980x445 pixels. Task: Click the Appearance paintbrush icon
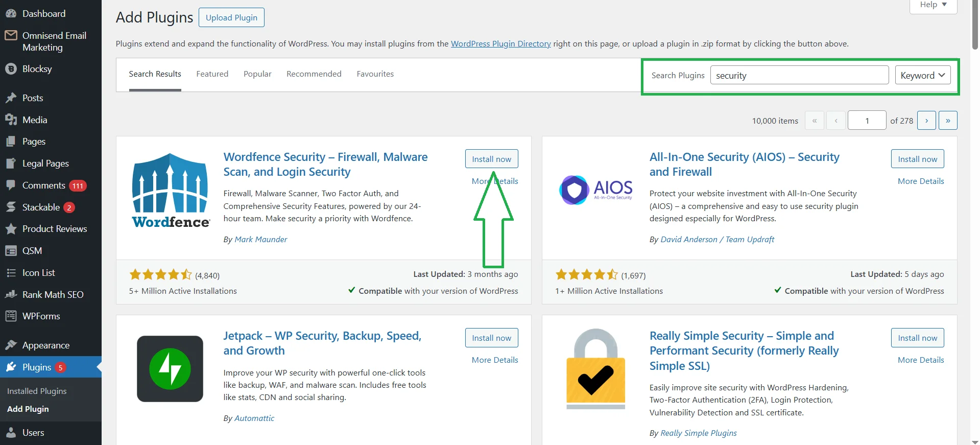point(11,345)
